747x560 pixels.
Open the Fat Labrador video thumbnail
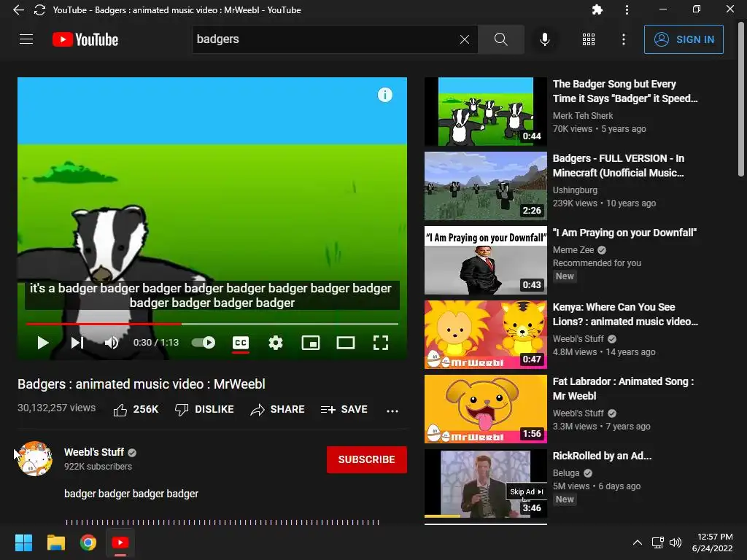pyautogui.click(x=485, y=408)
